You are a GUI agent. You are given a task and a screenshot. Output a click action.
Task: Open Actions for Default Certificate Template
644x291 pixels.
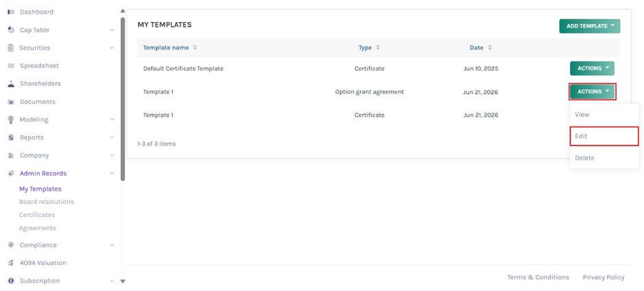coord(592,68)
